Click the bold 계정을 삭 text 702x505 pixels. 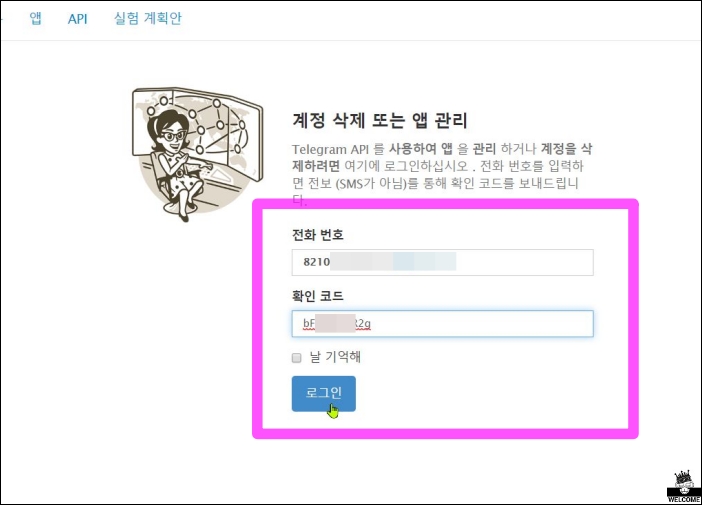click(x=567, y=148)
